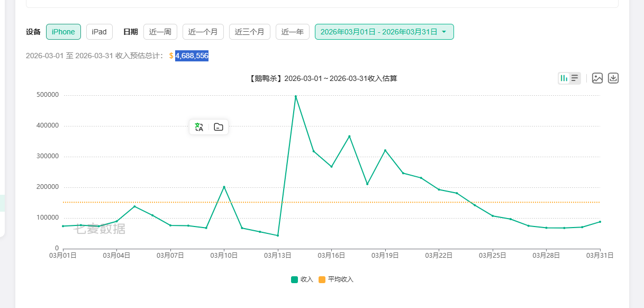Click the date range dropdown arrow

coord(444,32)
